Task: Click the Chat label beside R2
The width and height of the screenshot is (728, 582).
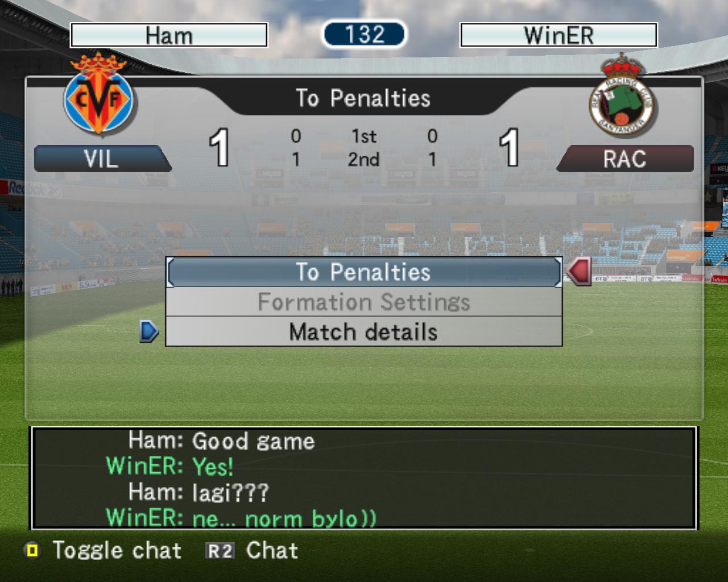Action: click(x=272, y=550)
